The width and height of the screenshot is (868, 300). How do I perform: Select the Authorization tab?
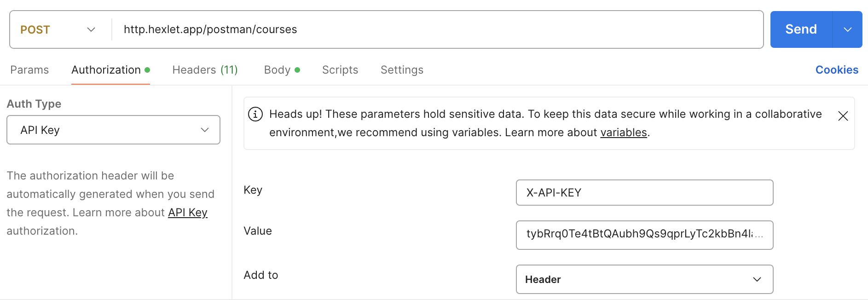click(106, 69)
